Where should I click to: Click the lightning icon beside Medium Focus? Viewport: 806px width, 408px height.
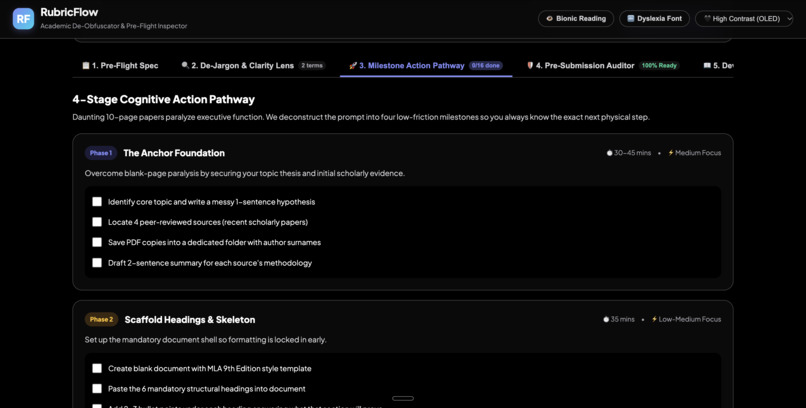click(x=671, y=153)
